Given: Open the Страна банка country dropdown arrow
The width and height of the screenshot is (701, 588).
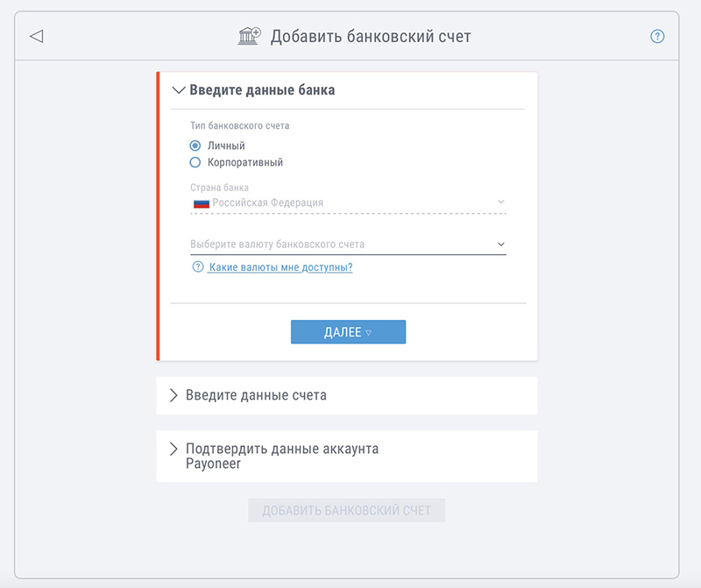Looking at the screenshot, I should pos(501,202).
